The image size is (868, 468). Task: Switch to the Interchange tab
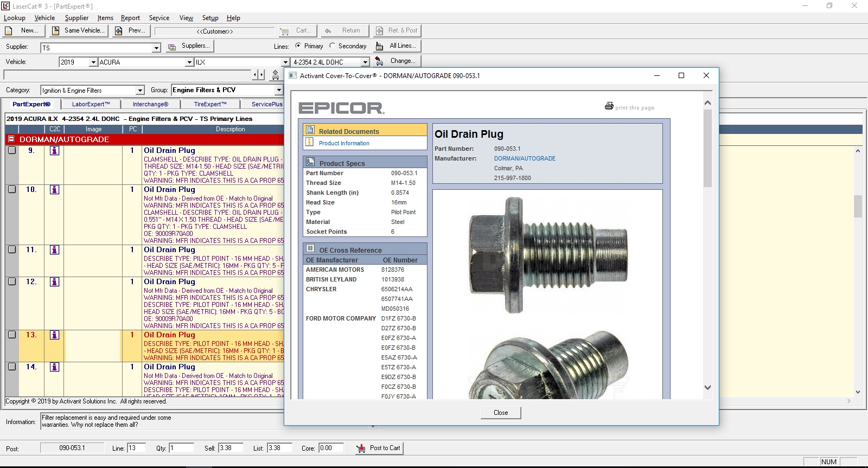pos(150,104)
